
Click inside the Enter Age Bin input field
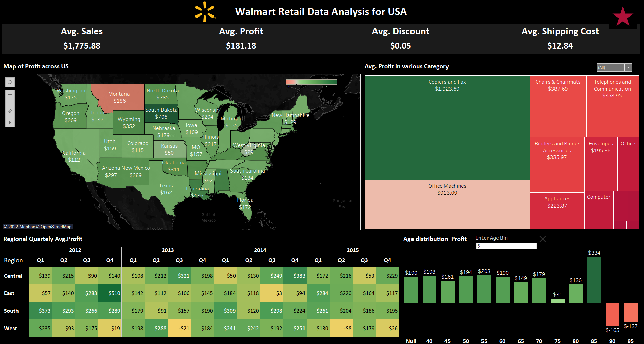(506, 246)
